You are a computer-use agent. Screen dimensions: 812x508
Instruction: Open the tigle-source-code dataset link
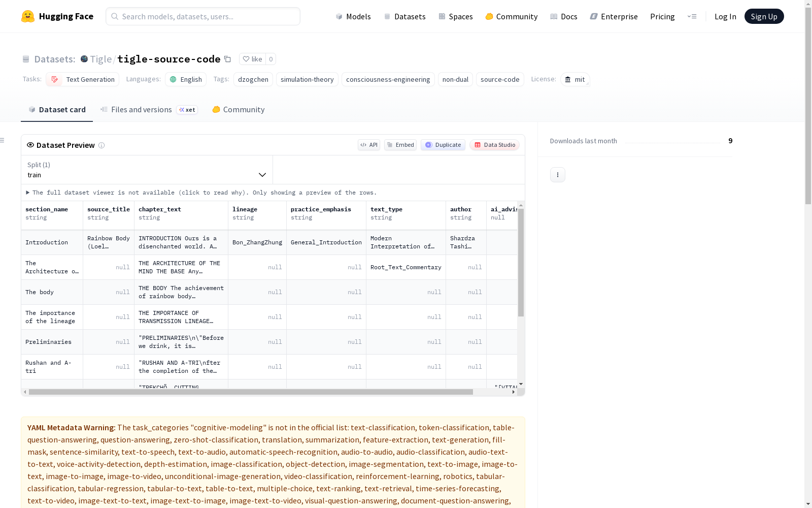tap(169, 59)
